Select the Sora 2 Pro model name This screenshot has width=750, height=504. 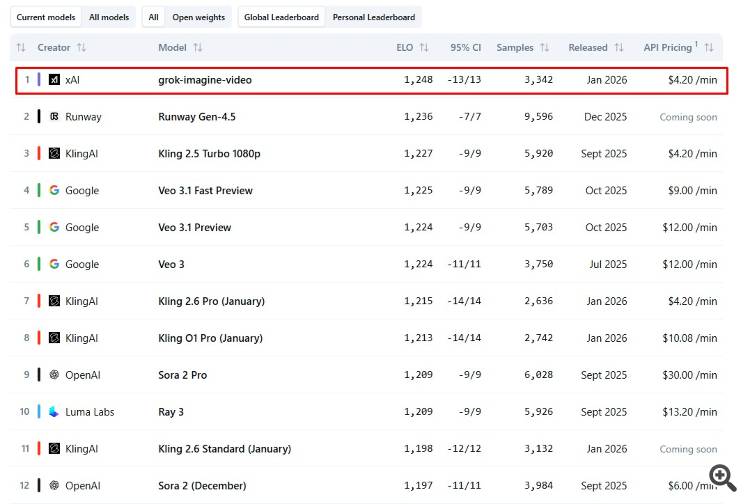tap(183, 375)
